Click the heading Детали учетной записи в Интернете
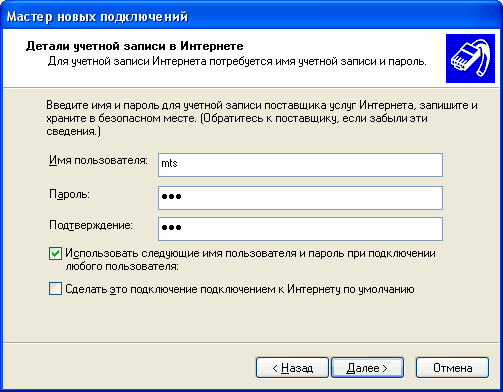503x392 pixels. (135, 46)
